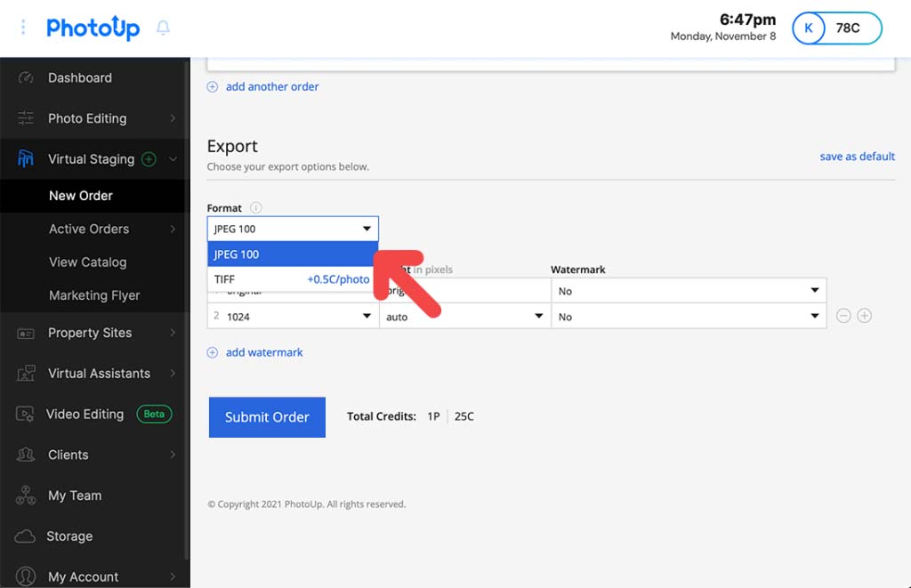
Task: Click the Storage cloud icon
Action: point(26,536)
